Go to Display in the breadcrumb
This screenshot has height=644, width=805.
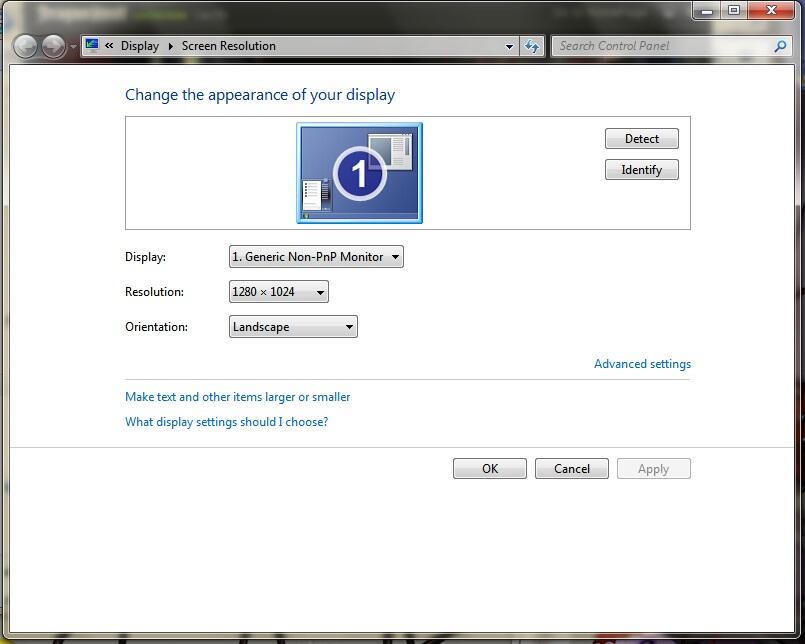pos(140,46)
